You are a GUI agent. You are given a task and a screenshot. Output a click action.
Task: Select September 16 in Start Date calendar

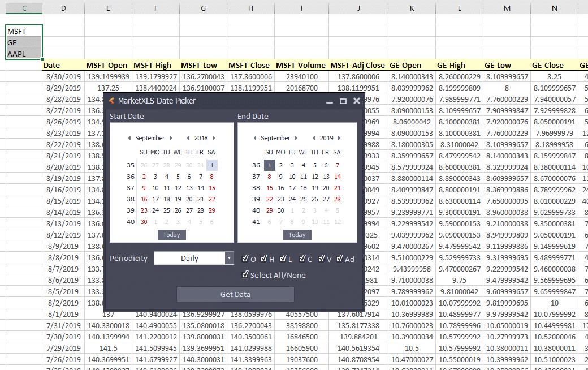144,199
